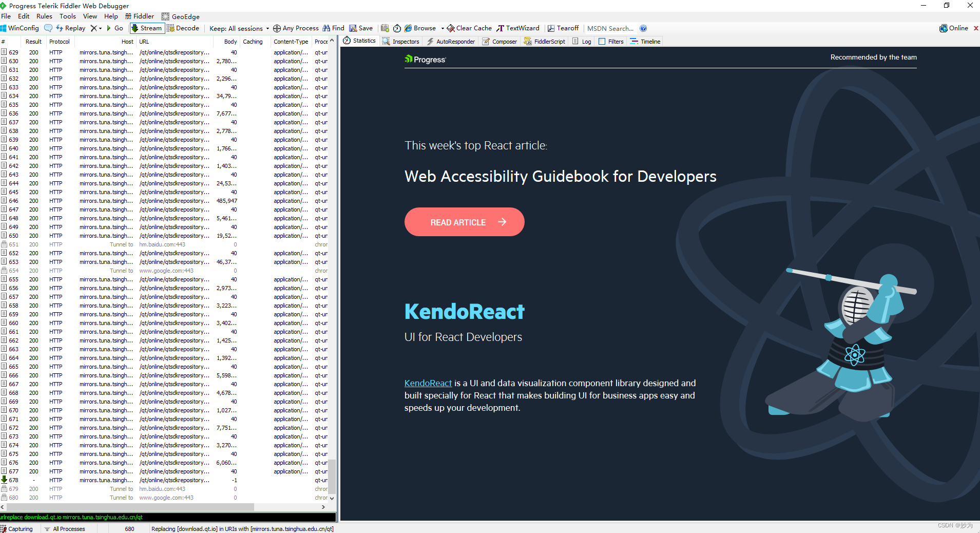980x533 pixels.
Task: Toggle Capturing in the status bar
Action: 17,528
